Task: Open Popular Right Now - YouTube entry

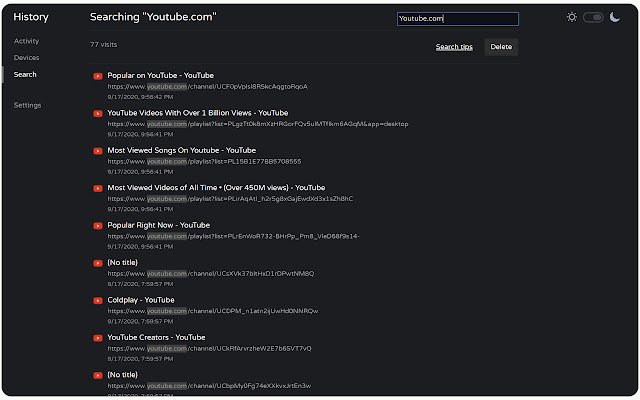Action: pyautogui.click(x=158, y=225)
